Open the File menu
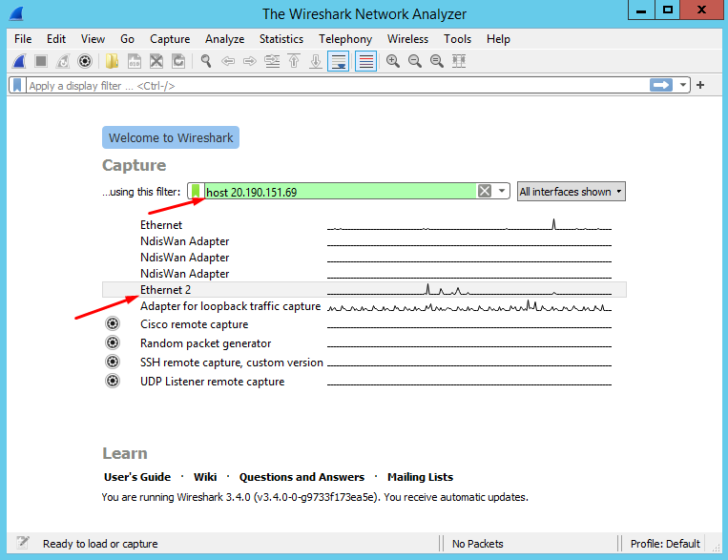This screenshot has height=560, width=728. tap(23, 39)
